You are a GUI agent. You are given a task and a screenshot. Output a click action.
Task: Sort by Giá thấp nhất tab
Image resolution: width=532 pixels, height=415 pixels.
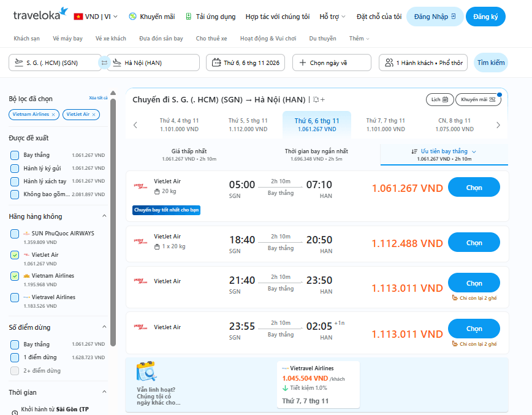(x=189, y=154)
